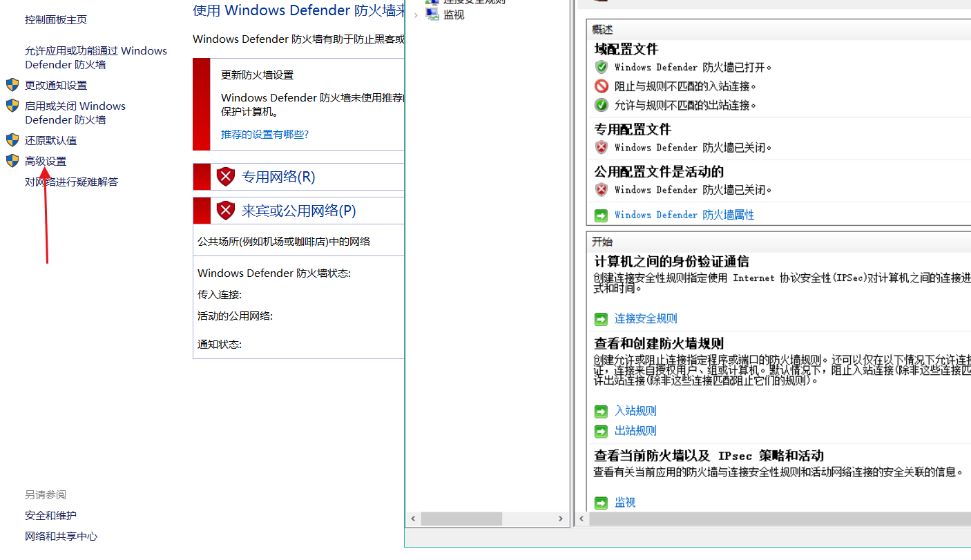Screen dimensions: 971x560
Task: Select 公用配置文件是活动的 heading text
Action: 659,171
